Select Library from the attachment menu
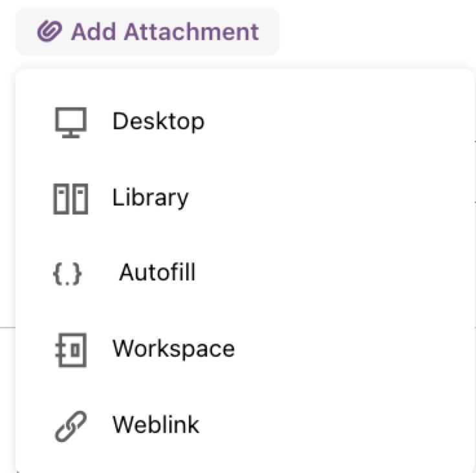 (x=245, y=198)
